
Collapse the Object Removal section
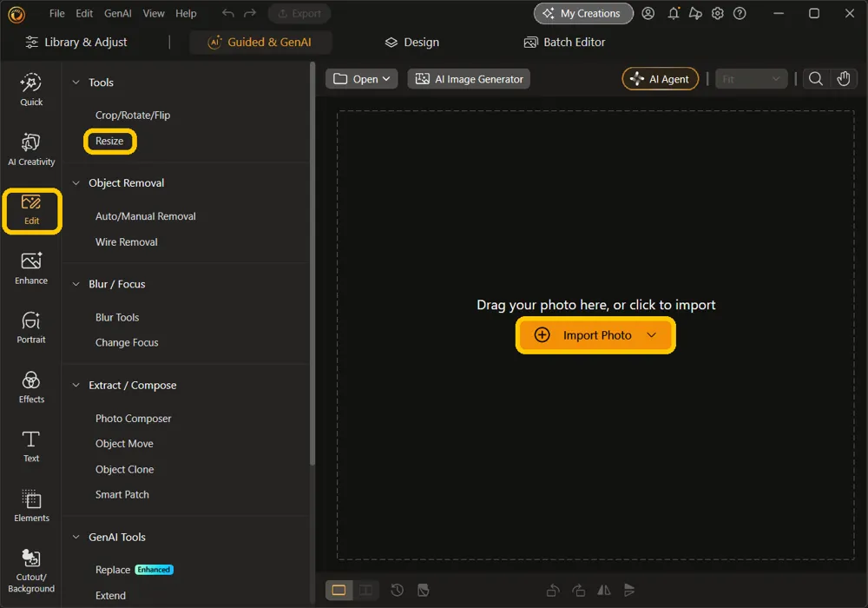(76, 182)
